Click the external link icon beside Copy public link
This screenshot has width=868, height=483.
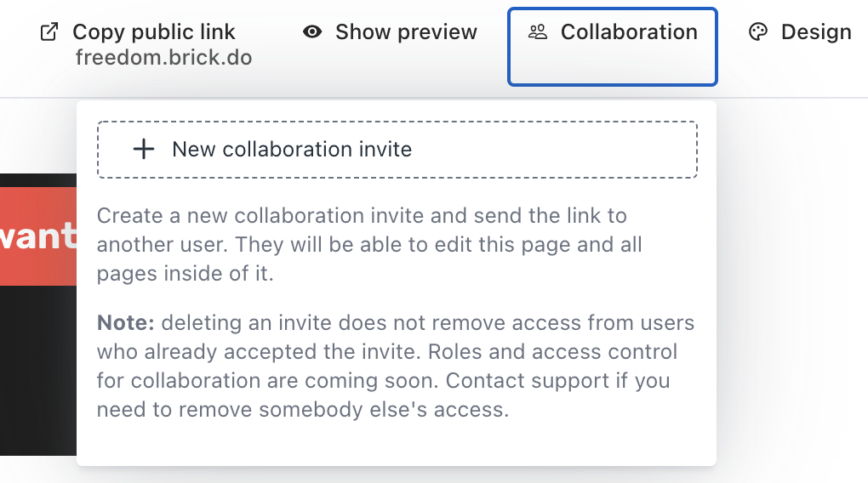(x=49, y=32)
